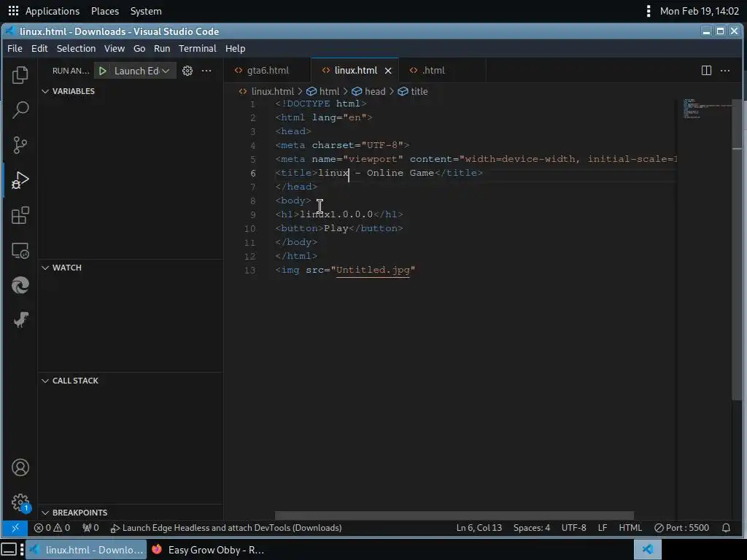This screenshot has height=560, width=747.
Task: Click the vertical editor scrollbar
Action: (x=737, y=250)
